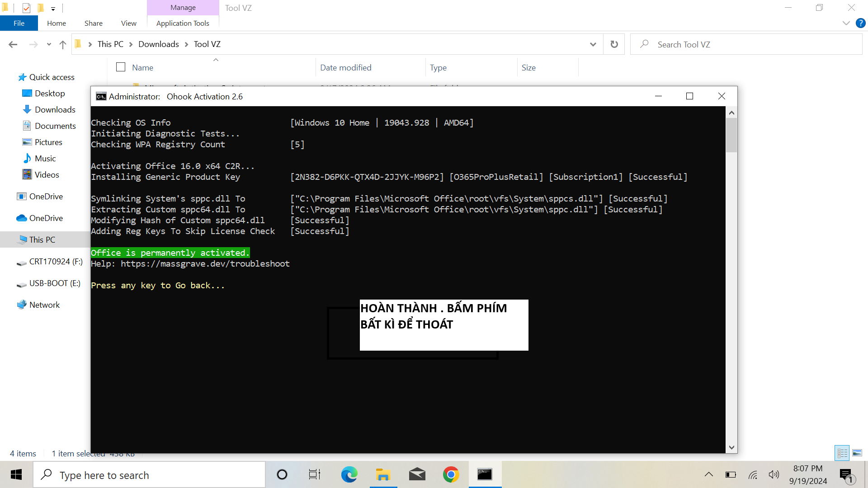868x488 pixels.
Task: Sort by the Name column
Action: click(x=142, y=67)
